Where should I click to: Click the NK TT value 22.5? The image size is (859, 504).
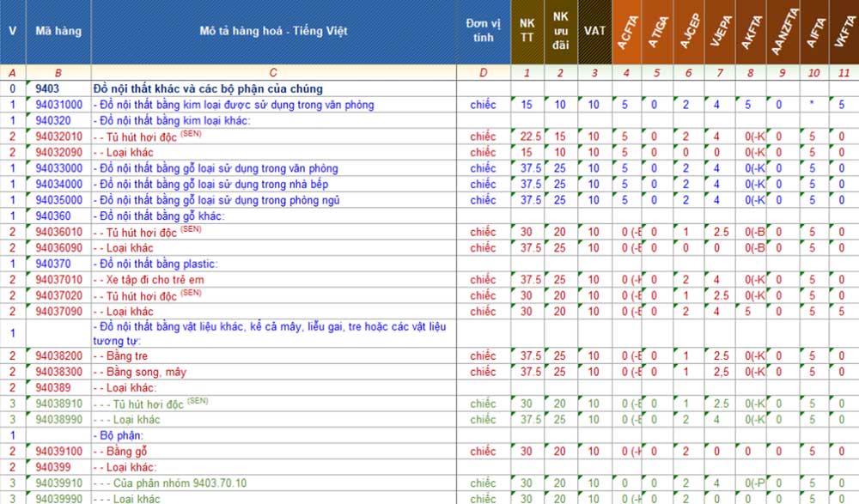[527, 137]
